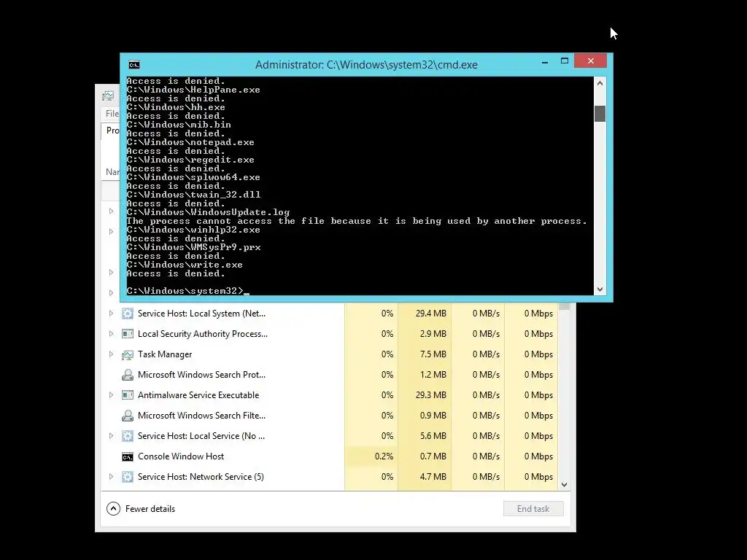747x560 pixels.
Task: Click the Microsoft Windows Search Filte... icon
Action: coord(127,416)
